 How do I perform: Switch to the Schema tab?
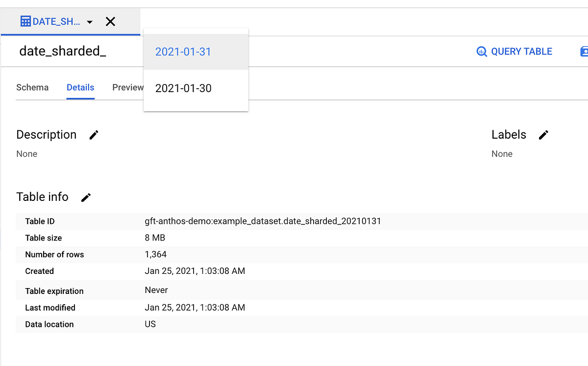(32, 87)
